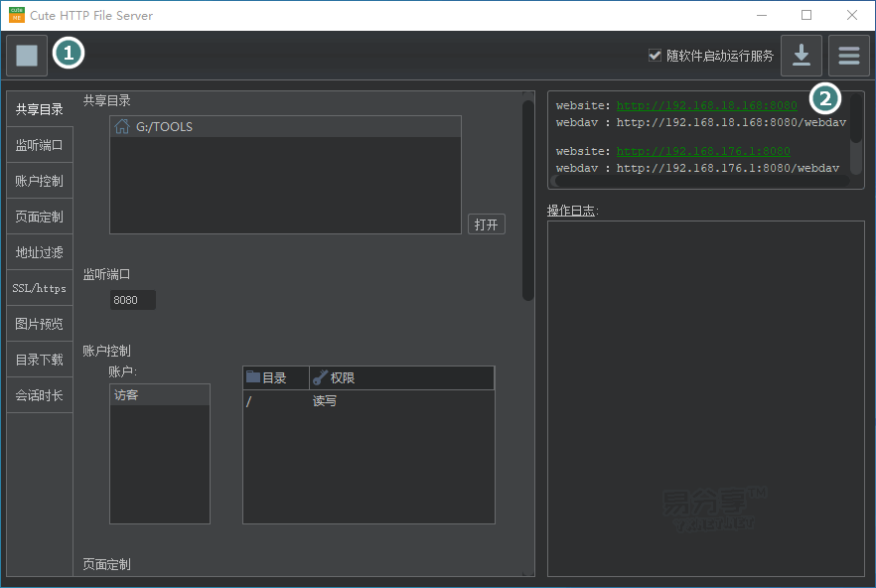The height and width of the screenshot is (588, 876).
Task: Open the 图片预览 section
Action: 39,323
